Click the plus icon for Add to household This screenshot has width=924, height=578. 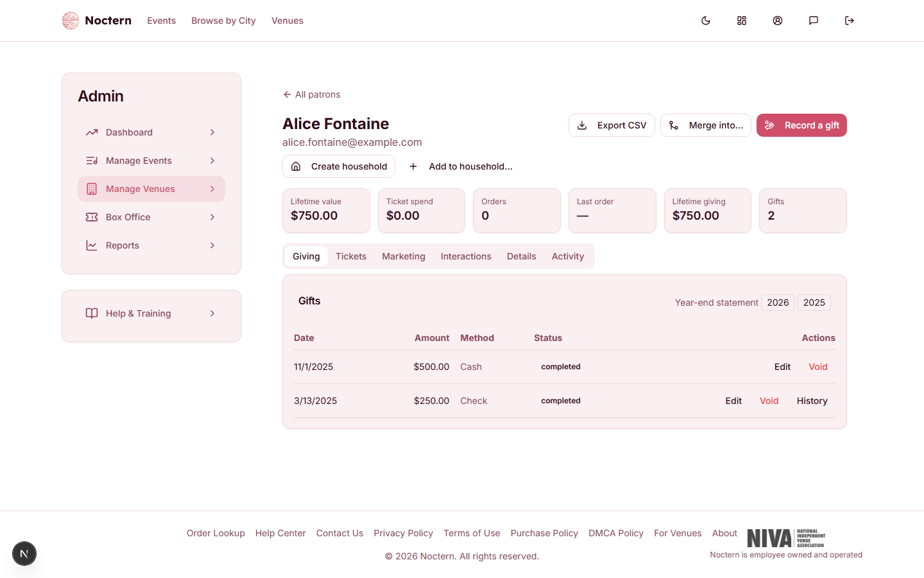click(x=413, y=166)
